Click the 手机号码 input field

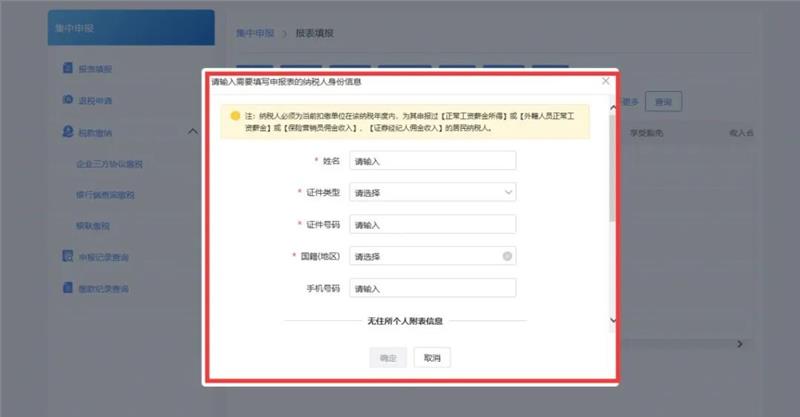click(432, 289)
